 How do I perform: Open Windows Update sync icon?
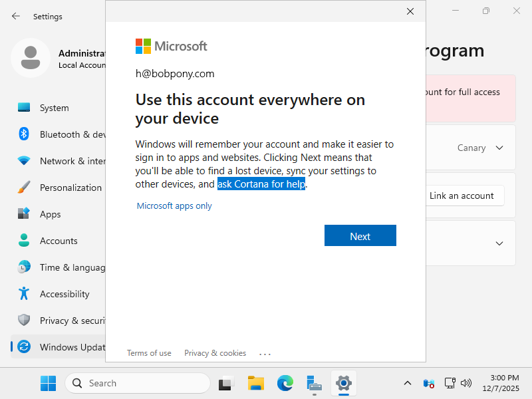click(24, 346)
